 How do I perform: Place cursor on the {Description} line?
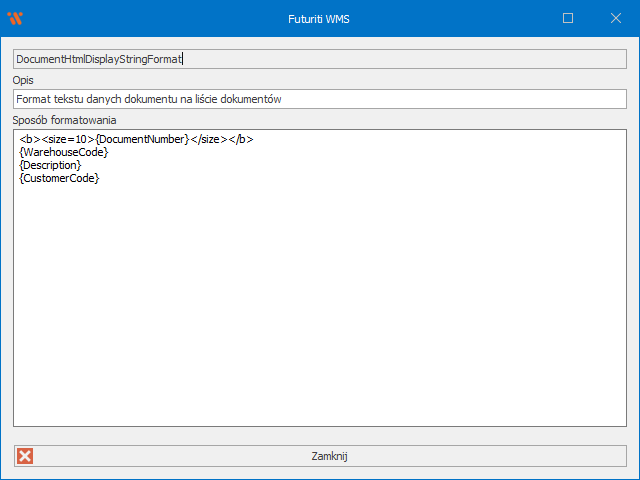50,165
